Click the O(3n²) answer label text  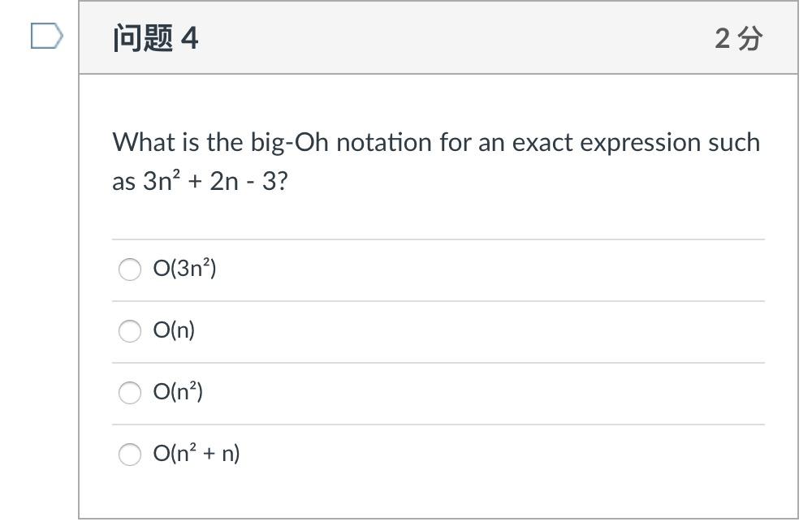[x=184, y=268]
